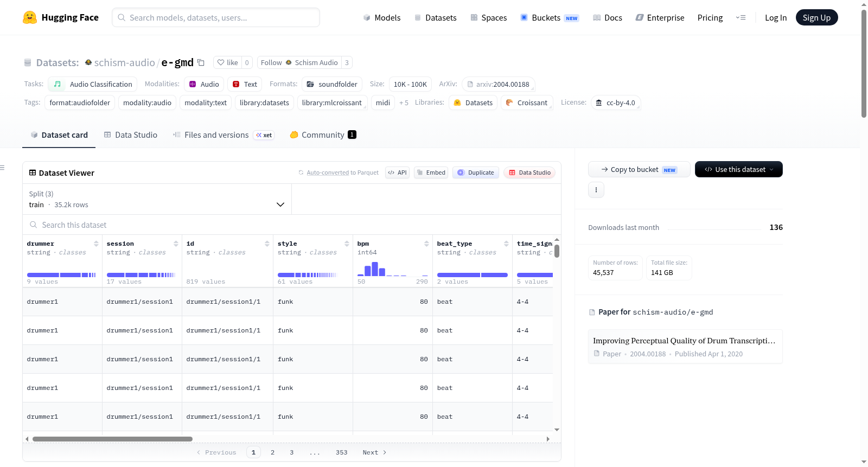This screenshot has width=868, height=467.
Task: Click the Datasets library tag
Action: [x=473, y=103]
